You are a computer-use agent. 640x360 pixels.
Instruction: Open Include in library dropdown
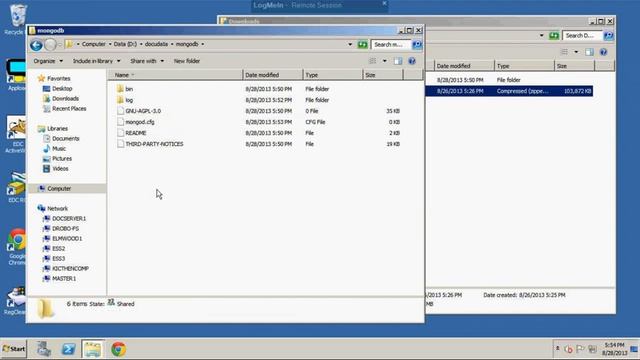97,61
